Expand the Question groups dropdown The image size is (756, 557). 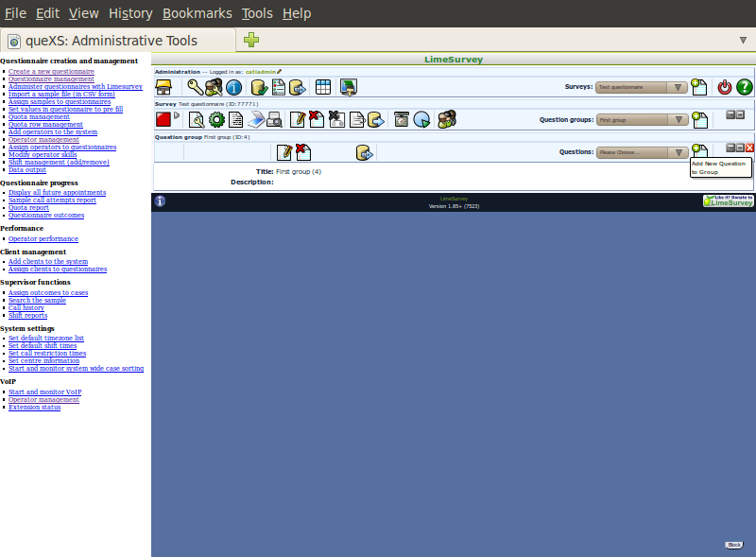coord(642,120)
